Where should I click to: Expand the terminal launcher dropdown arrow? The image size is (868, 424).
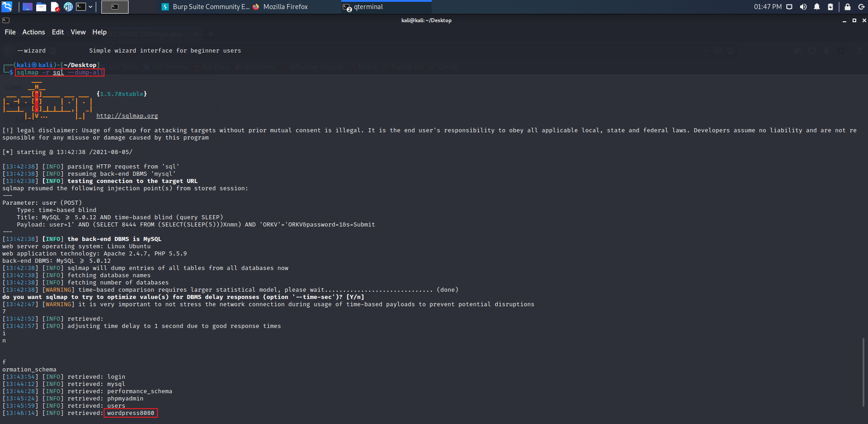click(x=91, y=7)
